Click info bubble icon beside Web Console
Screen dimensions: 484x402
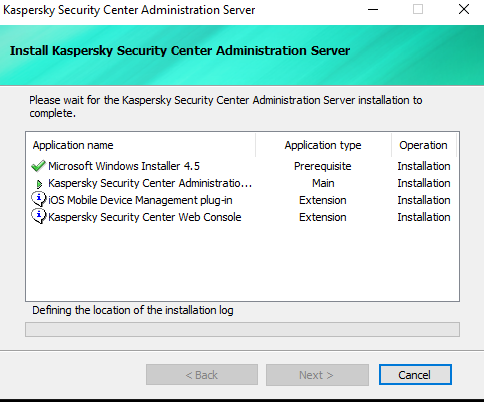(39, 216)
